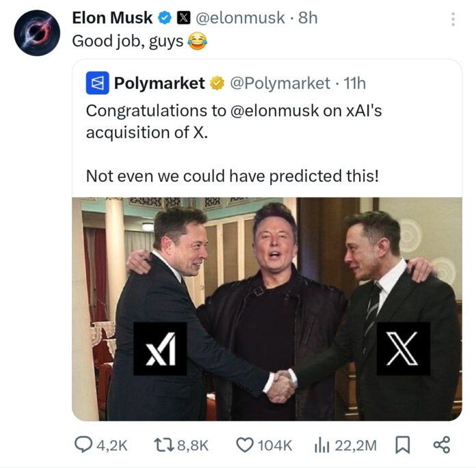Screen dimensions: 476x468
Task: Like the post with the heart icon
Action: click(x=244, y=445)
